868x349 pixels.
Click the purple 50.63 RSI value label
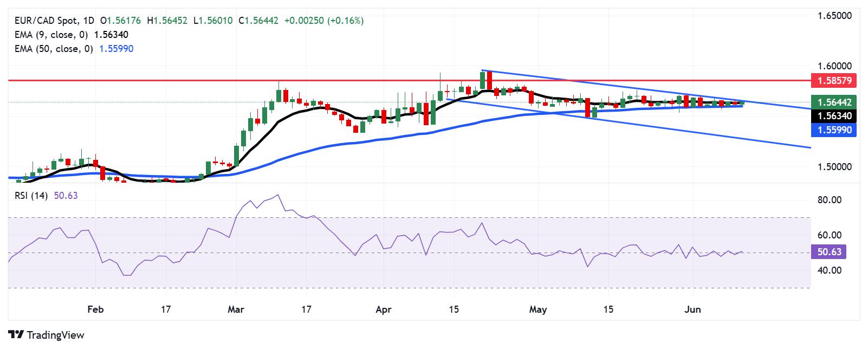pyautogui.click(x=829, y=252)
